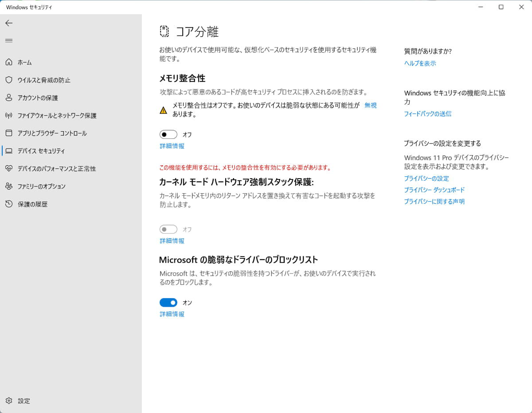
Task: Click 無視 next to the memory integrity warning
Action: (x=370, y=105)
